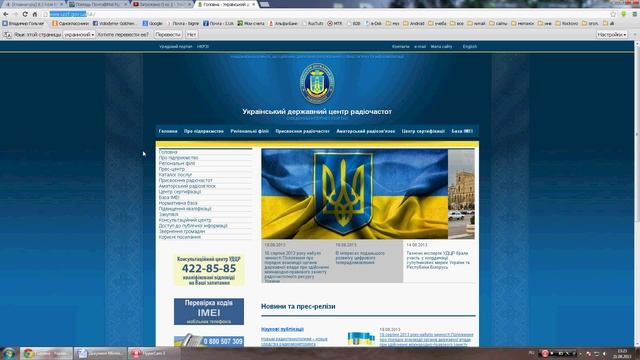Open Про підприємство in the horizontal nav bar

(x=204, y=131)
